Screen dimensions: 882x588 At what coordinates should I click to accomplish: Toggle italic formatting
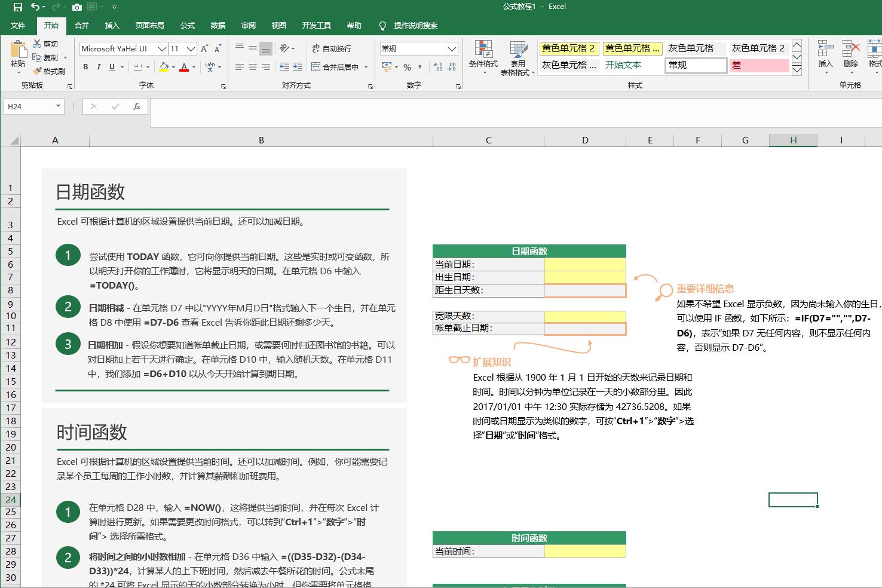point(98,67)
